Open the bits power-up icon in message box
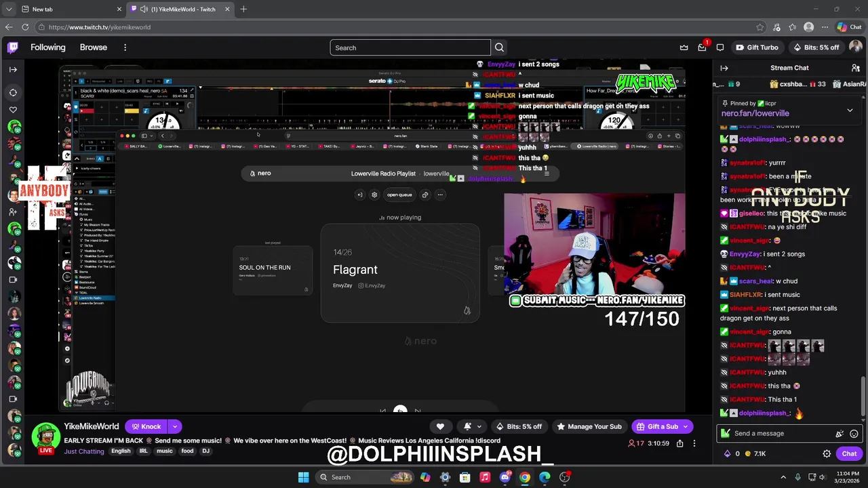This screenshot has width=868, height=488. coord(840,434)
